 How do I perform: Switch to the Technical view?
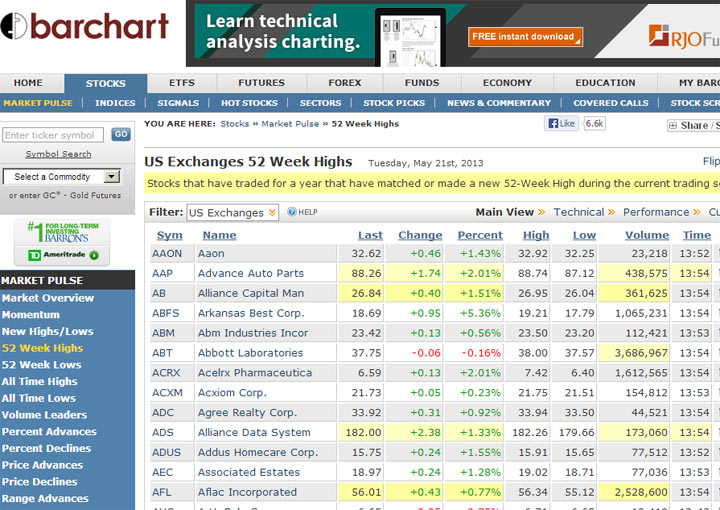point(579,212)
